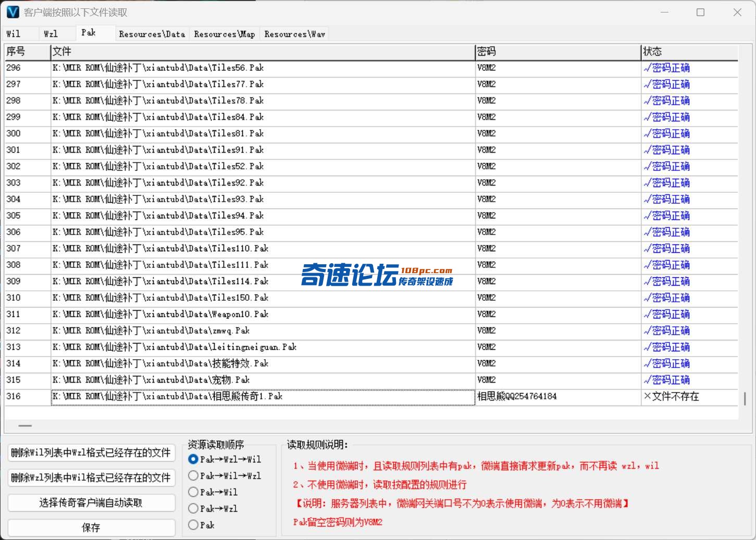Select the Tiles110.Pak file entry

pyautogui.click(x=263, y=249)
